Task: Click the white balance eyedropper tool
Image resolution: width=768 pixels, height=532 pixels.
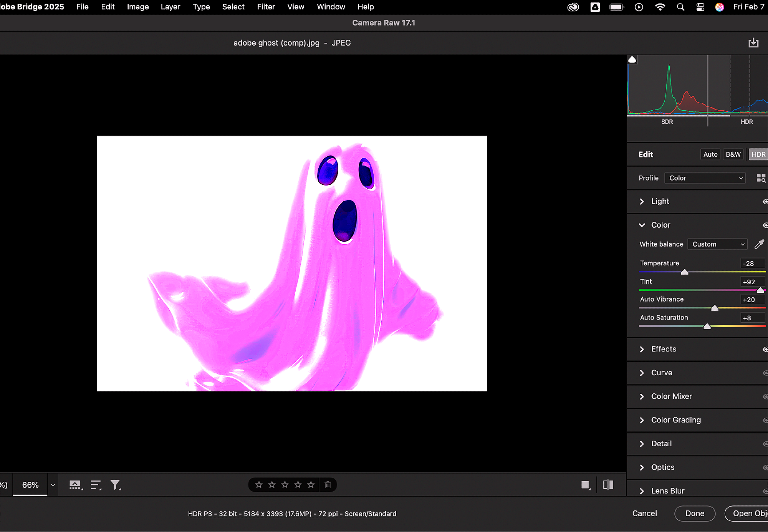Action: tap(759, 244)
